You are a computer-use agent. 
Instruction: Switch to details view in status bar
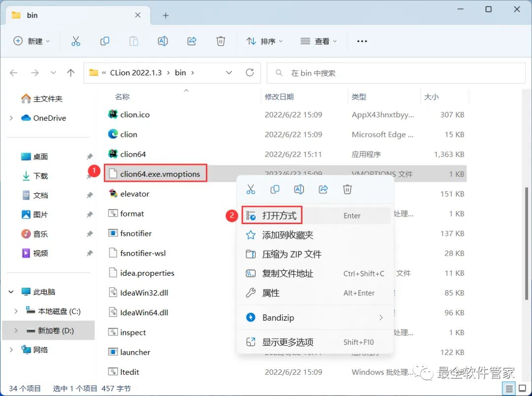pos(509,389)
